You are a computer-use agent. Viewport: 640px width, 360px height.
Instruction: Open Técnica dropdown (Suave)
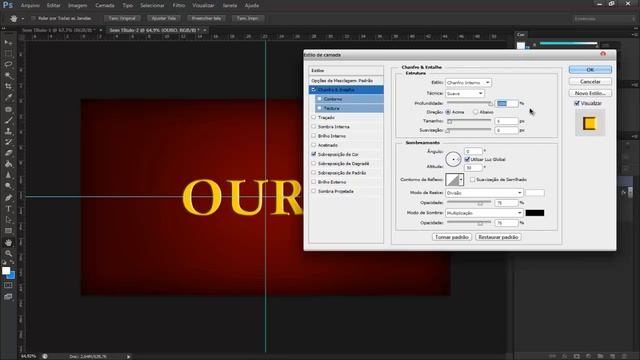(x=464, y=93)
